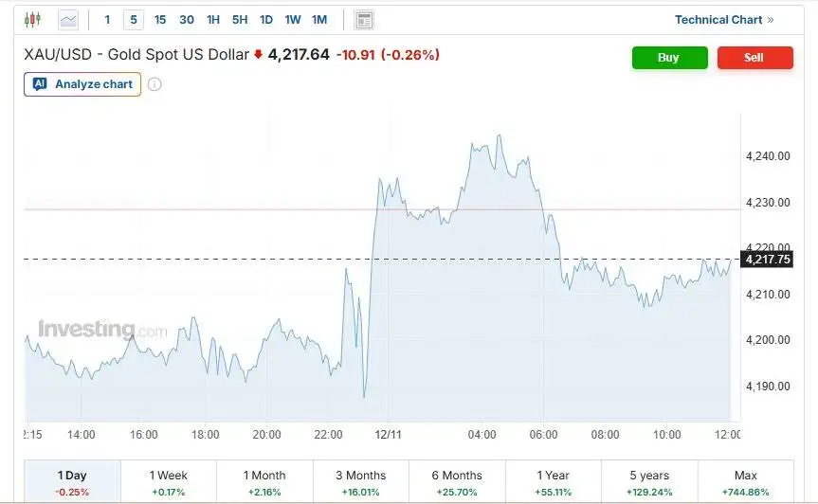Click the info icon beside Analyze chart
The height and width of the screenshot is (504, 818).
[155, 84]
